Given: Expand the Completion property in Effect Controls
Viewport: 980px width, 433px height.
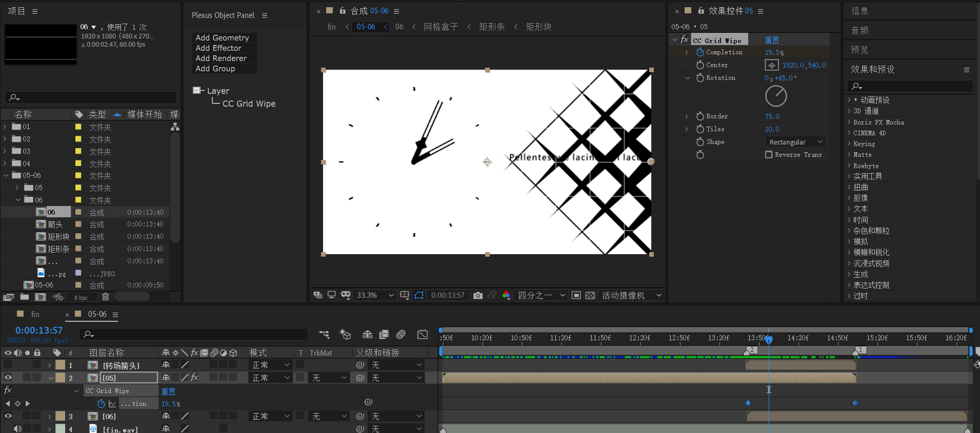Looking at the screenshot, I should [x=687, y=52].
